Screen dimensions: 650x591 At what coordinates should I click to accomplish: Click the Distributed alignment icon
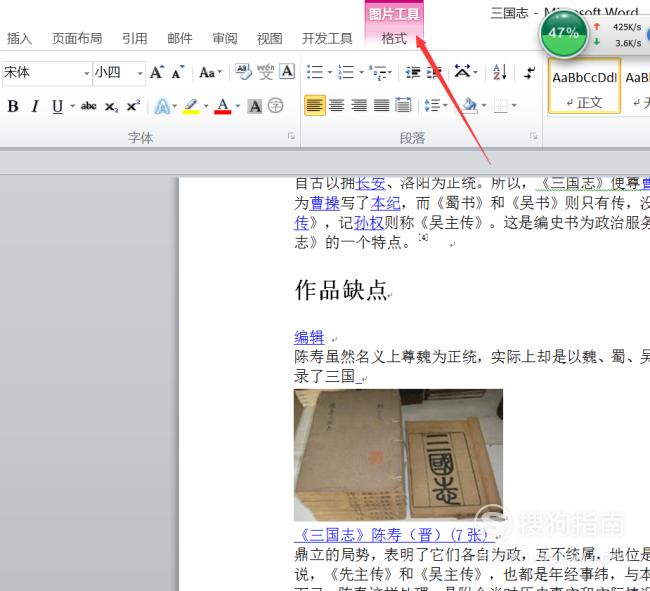tap(403, 105)
